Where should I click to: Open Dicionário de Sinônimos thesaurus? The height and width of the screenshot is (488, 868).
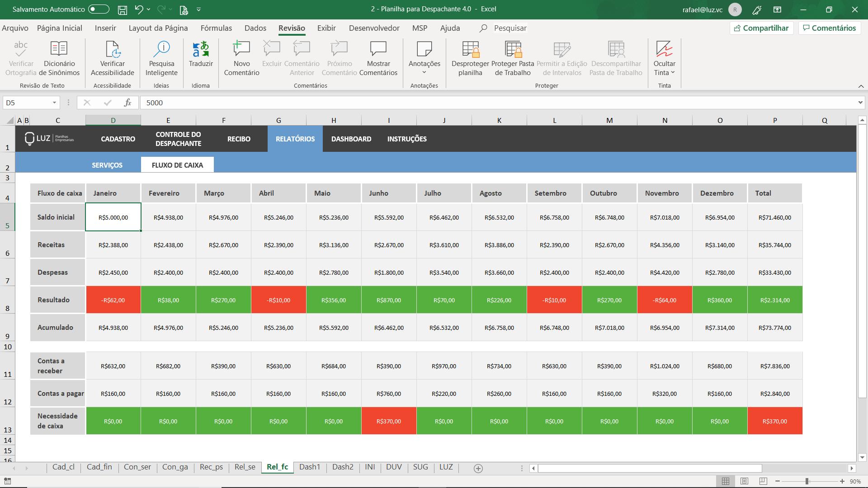[59, 59]
